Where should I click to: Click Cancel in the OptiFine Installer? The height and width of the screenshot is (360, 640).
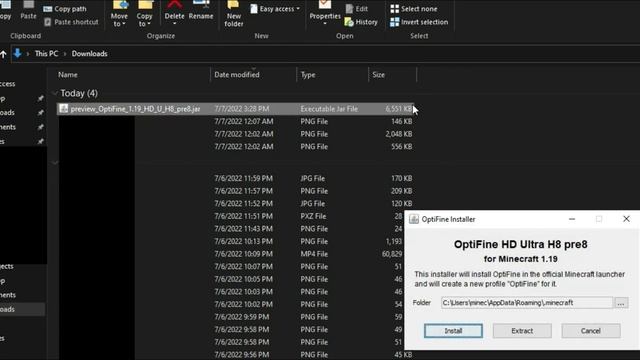(591, 331)
